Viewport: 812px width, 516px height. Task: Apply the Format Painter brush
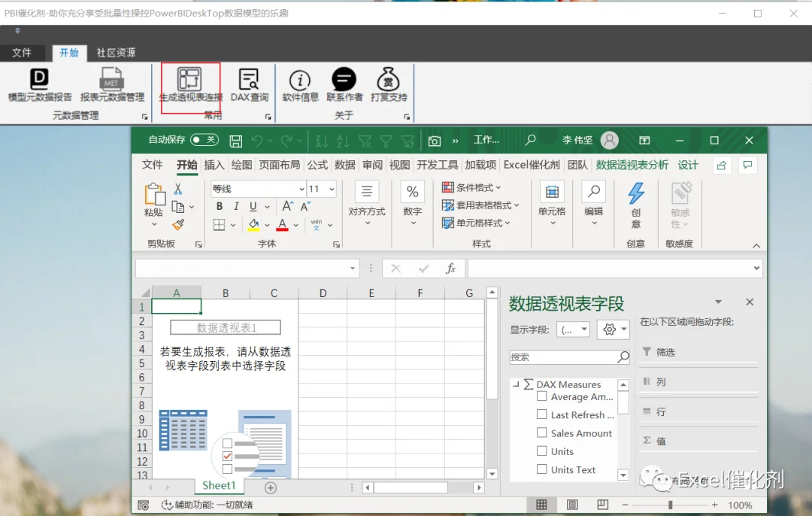[178, 224]
